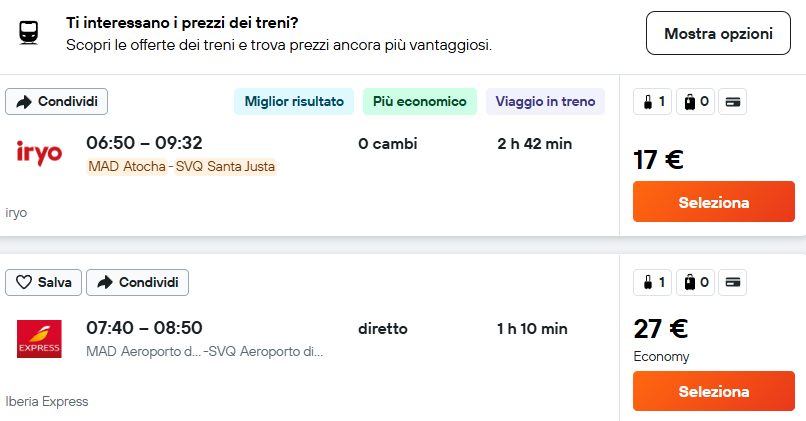
Task: Click the iryo company logo
Action: [x=39, y=153]
